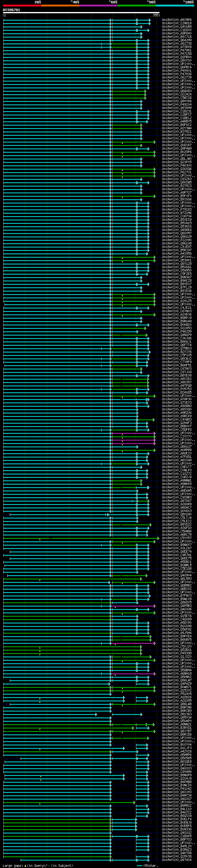
Task: Select the UniRef100_P41042 label
Action: [x=177, y=789]
